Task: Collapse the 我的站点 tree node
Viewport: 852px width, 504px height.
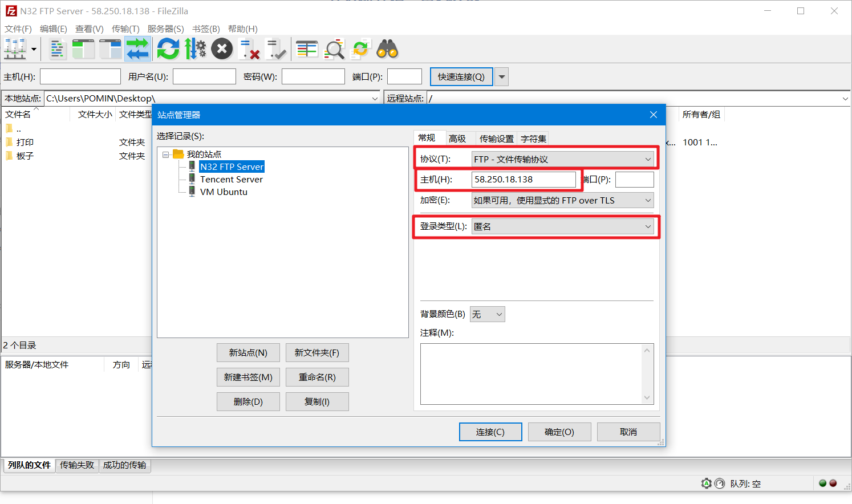Action: (166, 155)
